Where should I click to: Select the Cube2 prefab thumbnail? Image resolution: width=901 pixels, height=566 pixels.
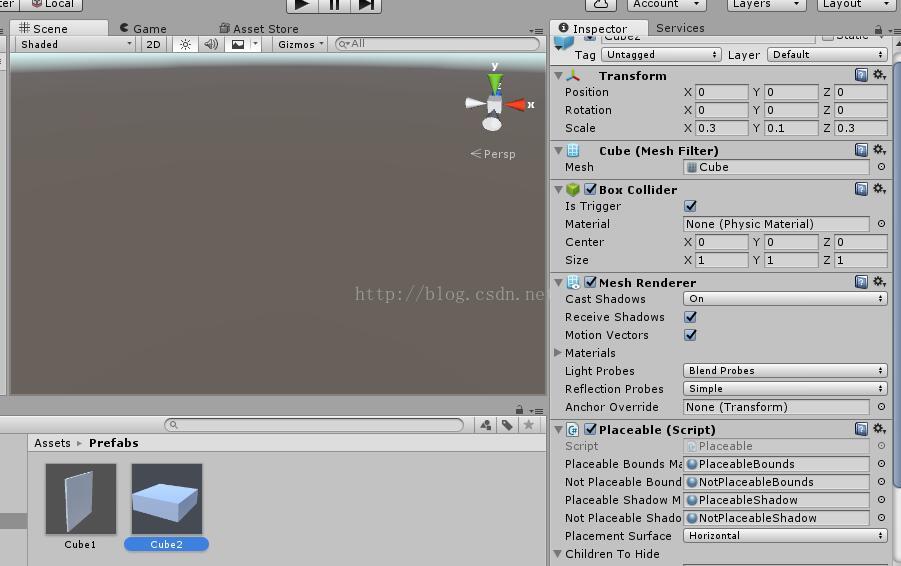pos(167,499)
